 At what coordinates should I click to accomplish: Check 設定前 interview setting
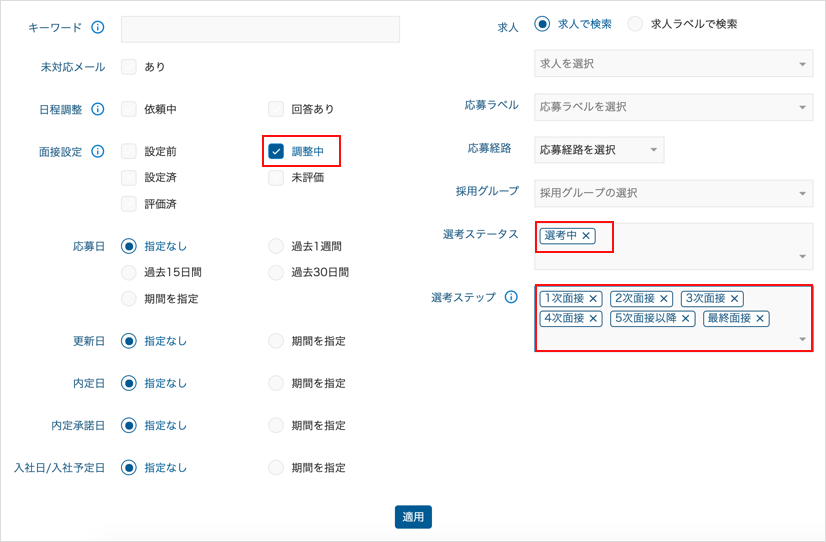pos(129,151)
